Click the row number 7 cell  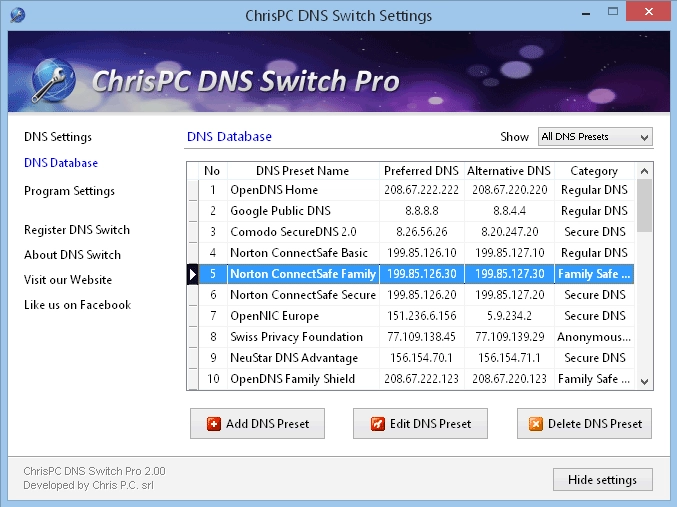click(x=213, y=316)
